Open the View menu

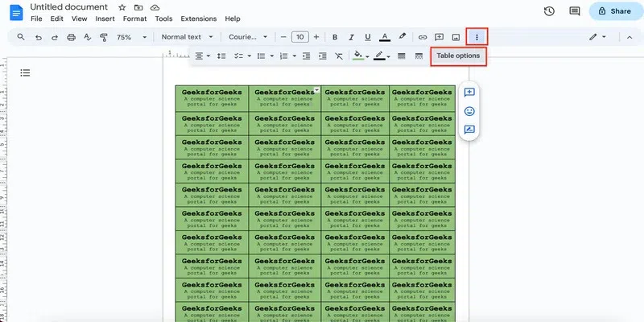tap(79, 19)
